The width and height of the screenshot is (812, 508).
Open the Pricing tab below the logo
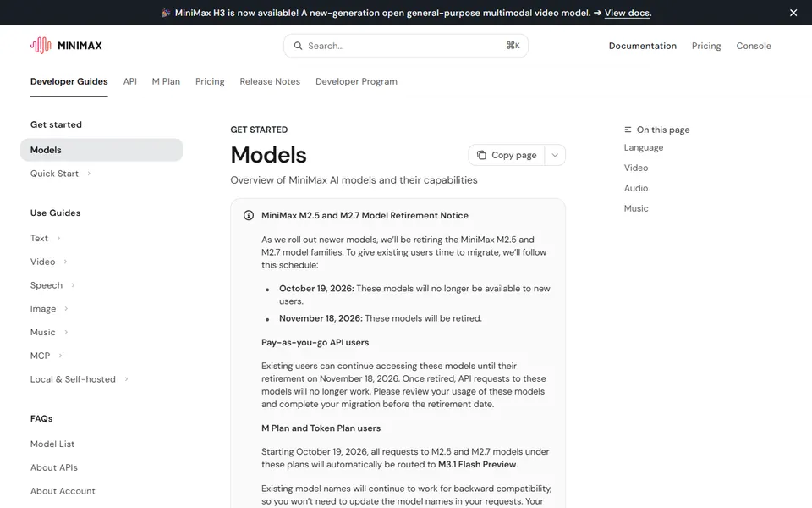tap(210, 81)
